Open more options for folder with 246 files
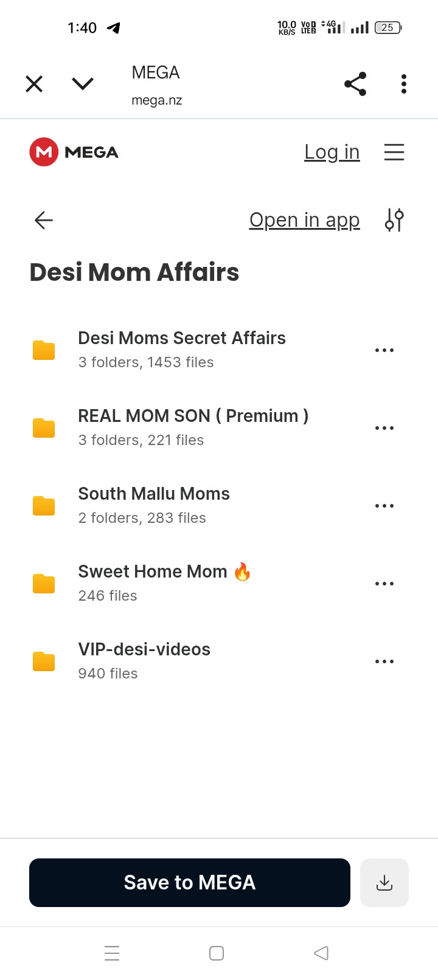438x980 pixels. (x=384, y=584)
